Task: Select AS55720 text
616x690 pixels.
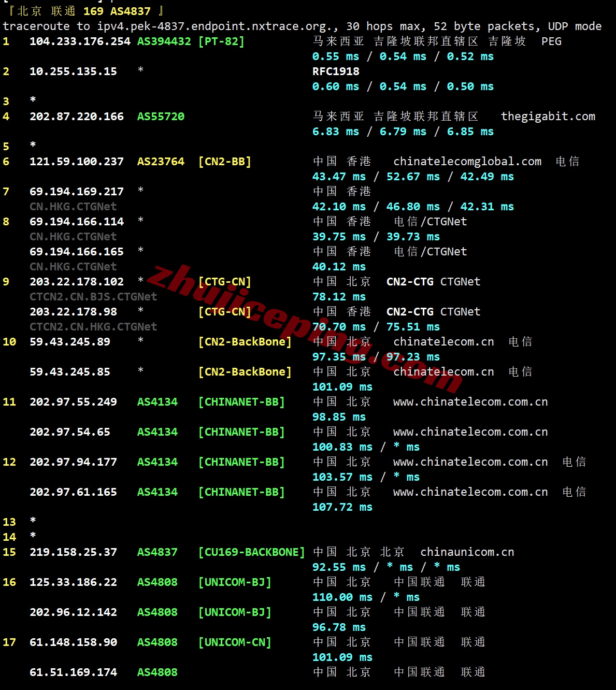Action: [x=161, y=117]
